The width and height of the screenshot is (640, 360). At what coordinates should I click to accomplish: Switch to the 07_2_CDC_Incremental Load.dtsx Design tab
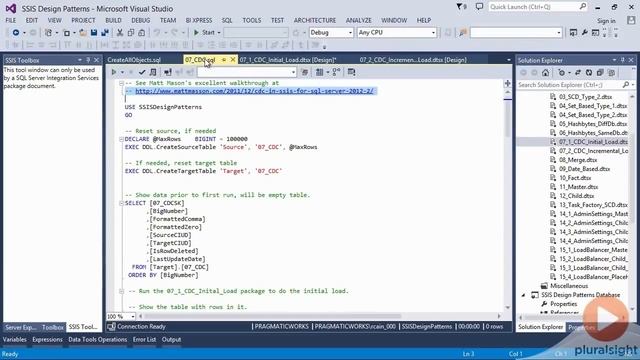point(413,60)
